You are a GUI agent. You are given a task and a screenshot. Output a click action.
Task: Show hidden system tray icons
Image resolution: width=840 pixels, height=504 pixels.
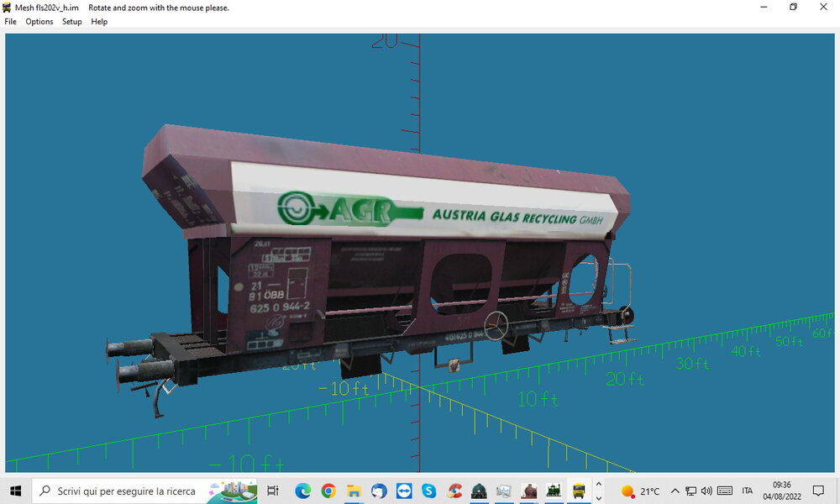click(x=675, y=491)
